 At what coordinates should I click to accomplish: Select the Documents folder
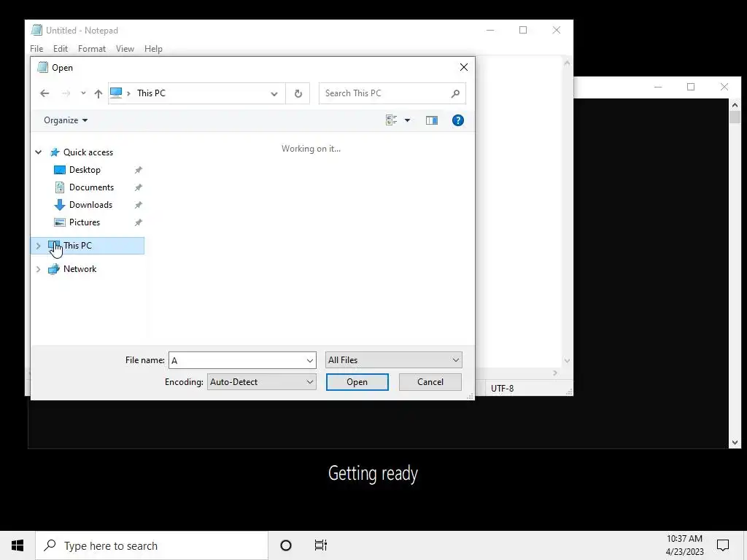[x=91, y=187]
